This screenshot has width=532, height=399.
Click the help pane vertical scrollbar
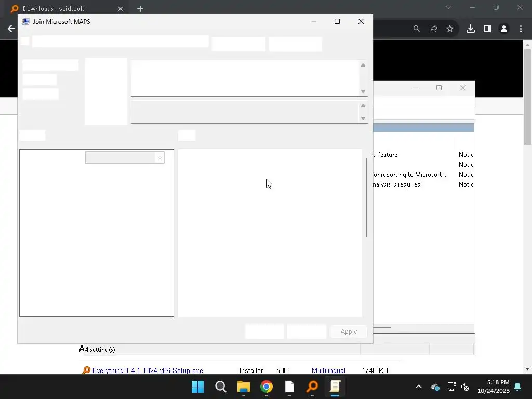[366, 197]
